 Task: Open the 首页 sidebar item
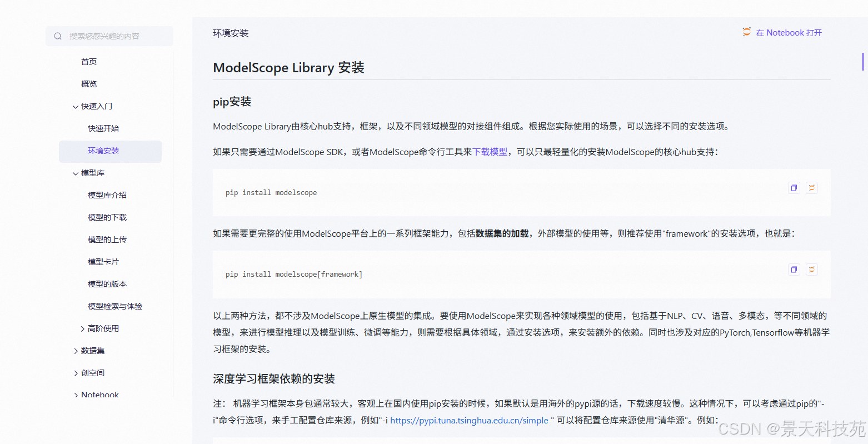click(89, 62)
